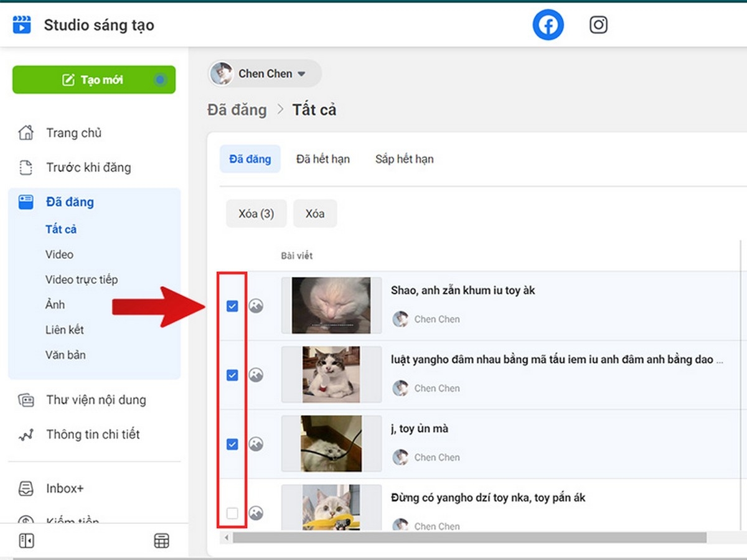
Task: Open Thông tin chi tiết insights icon
Action: click(x=26, y=435)
